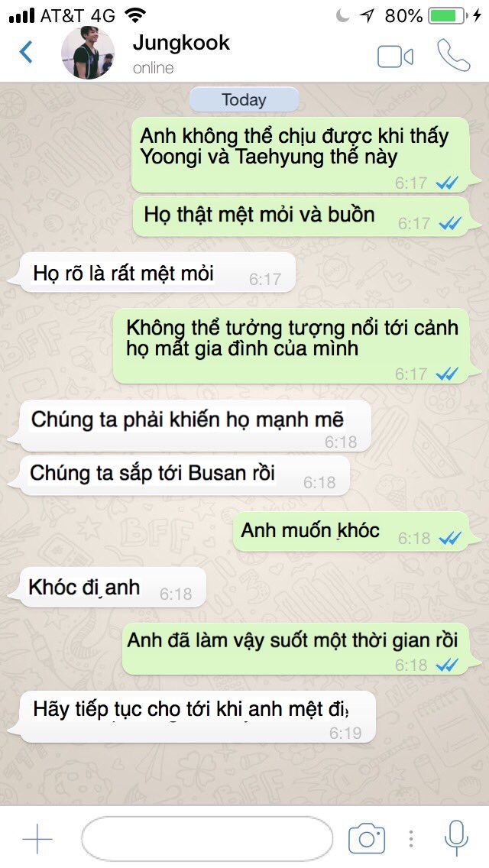Viewport: 489px width, 868px height.
Task: Click the message text input field
Action: pos(207,838)
